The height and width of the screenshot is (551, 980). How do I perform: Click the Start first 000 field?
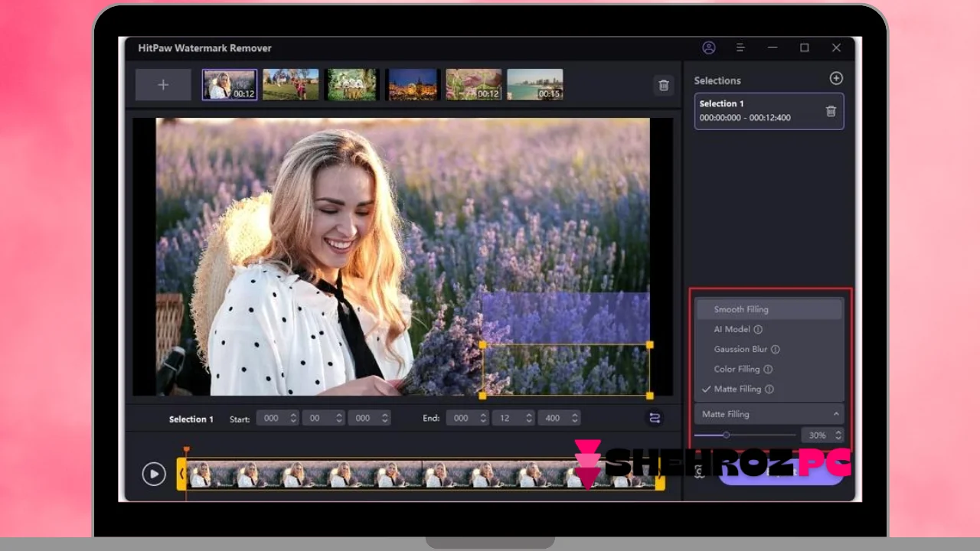point(271,418)
